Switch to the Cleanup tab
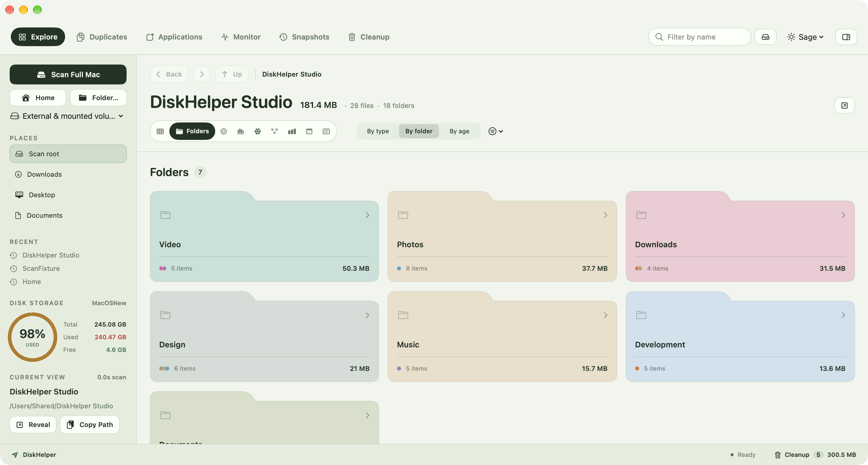 point(369,37)
